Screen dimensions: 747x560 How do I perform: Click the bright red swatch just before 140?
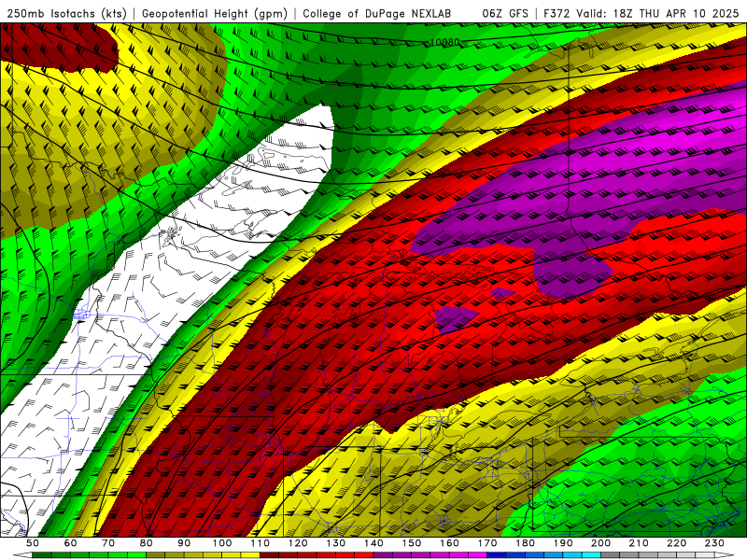(x=364, y=554)
